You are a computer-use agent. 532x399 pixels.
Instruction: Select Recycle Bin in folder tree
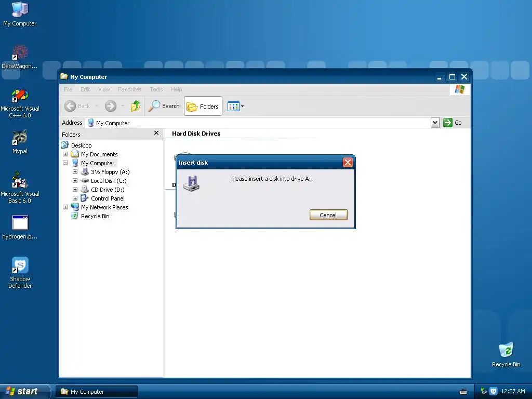[95, 216]
